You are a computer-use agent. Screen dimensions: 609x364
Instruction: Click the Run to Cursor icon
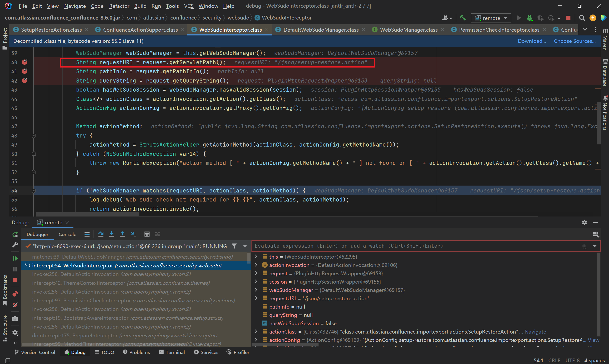point(133,234)
